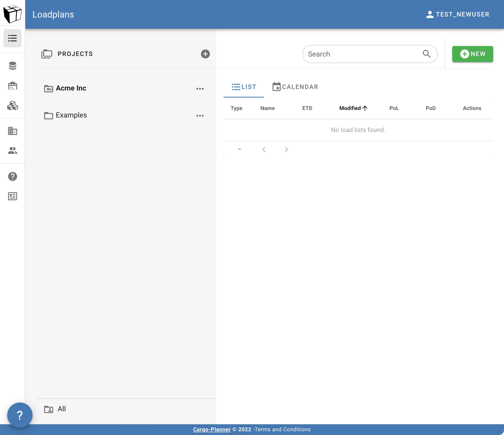Screen dimensions: 504x435
Task: Click the Cargo-Planner cube logo
Action: 12,14
